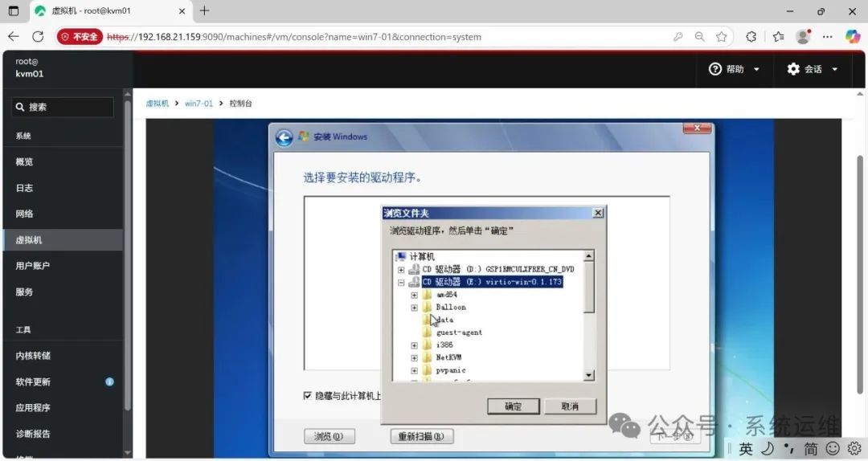Click the 会话 gear icon
This screenshot has height=461, width=868.
793,68
